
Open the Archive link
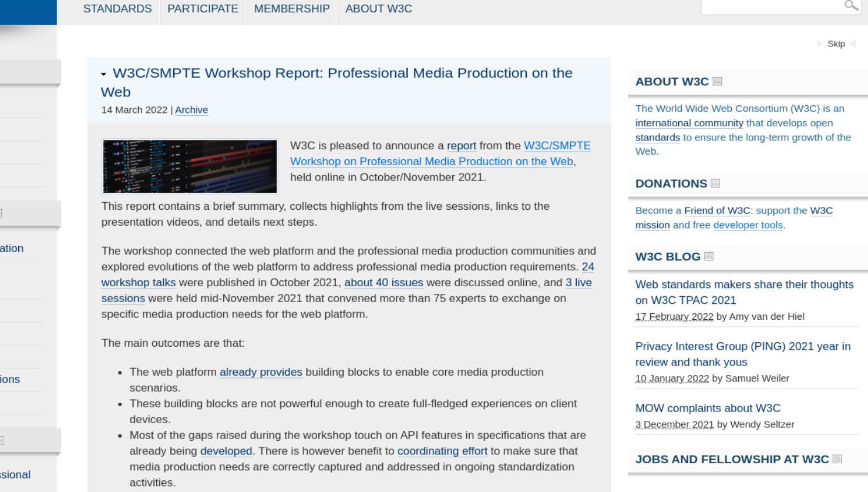[191, 110]
